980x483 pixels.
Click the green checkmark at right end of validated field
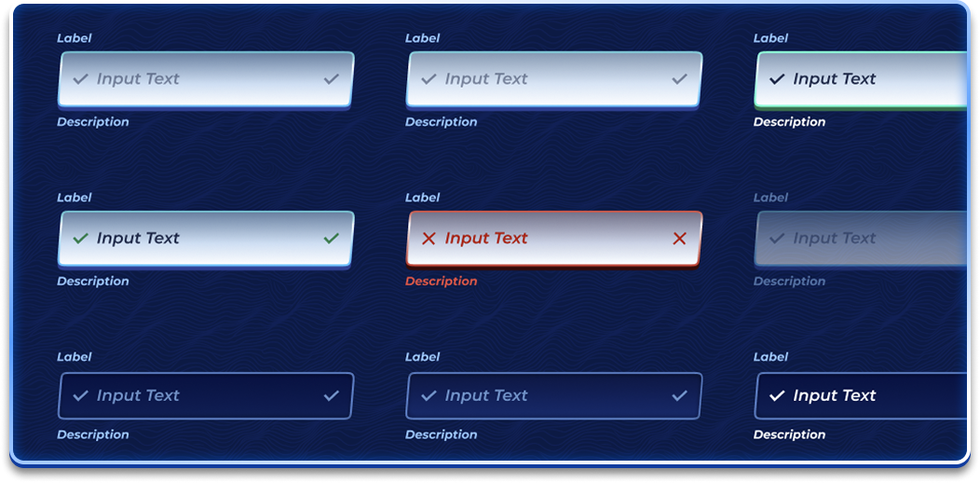tap(331, 238)
